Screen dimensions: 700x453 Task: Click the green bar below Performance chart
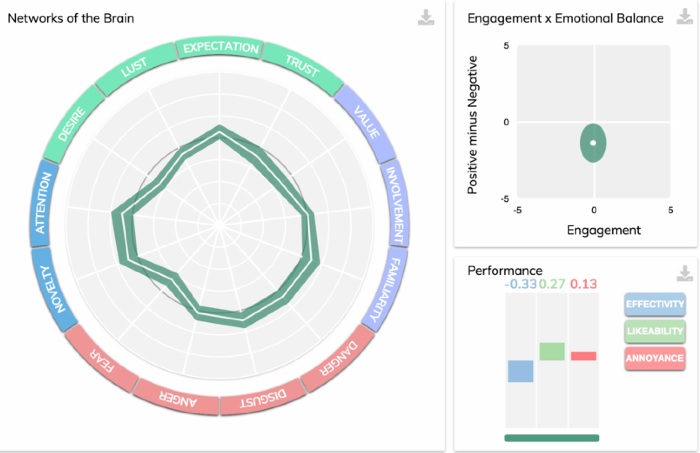pyautogui.click(x=552, y=437)
